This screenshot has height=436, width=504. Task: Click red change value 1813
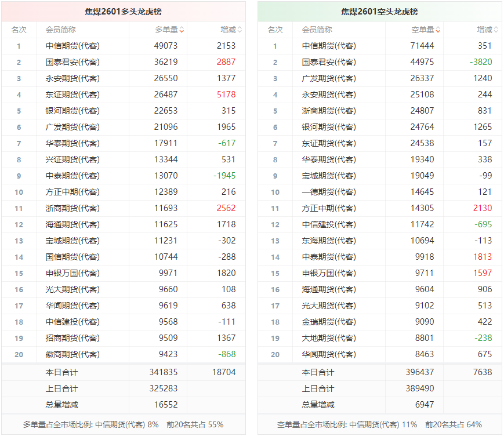(x=483, y=257)
